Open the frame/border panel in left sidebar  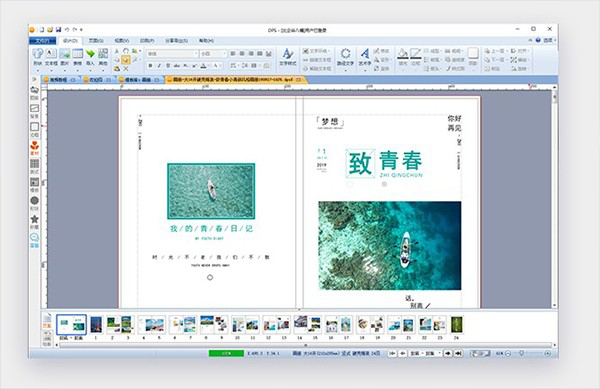pos(34,130)
